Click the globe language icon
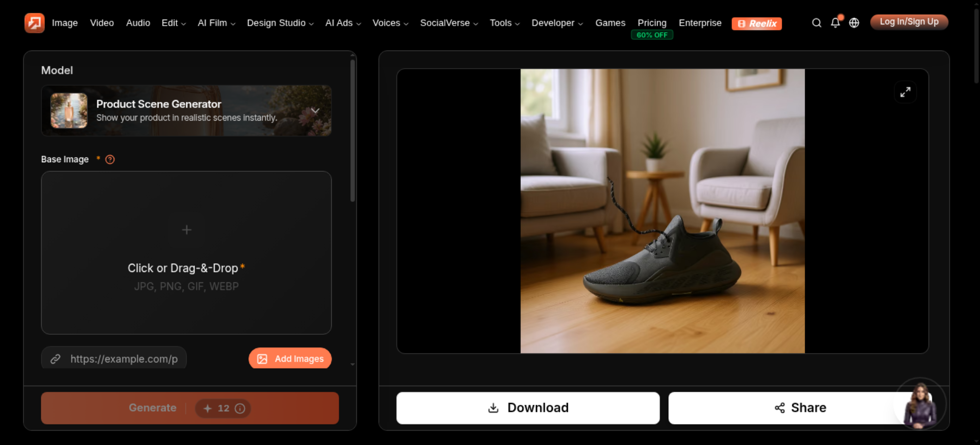The width and height of the screenshot is (980, 445). (x=854, y=23)
